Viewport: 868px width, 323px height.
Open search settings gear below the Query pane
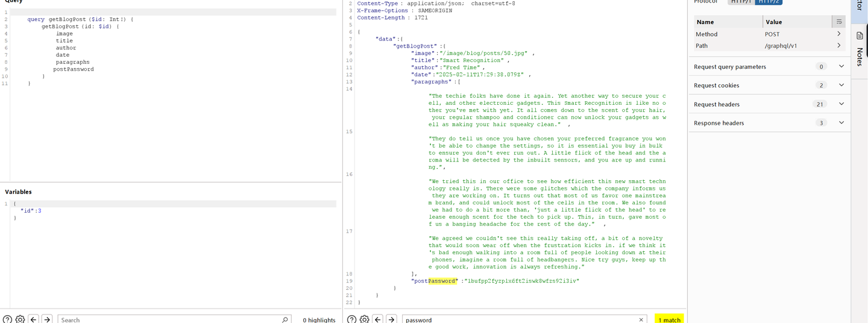tap(20, 319)
